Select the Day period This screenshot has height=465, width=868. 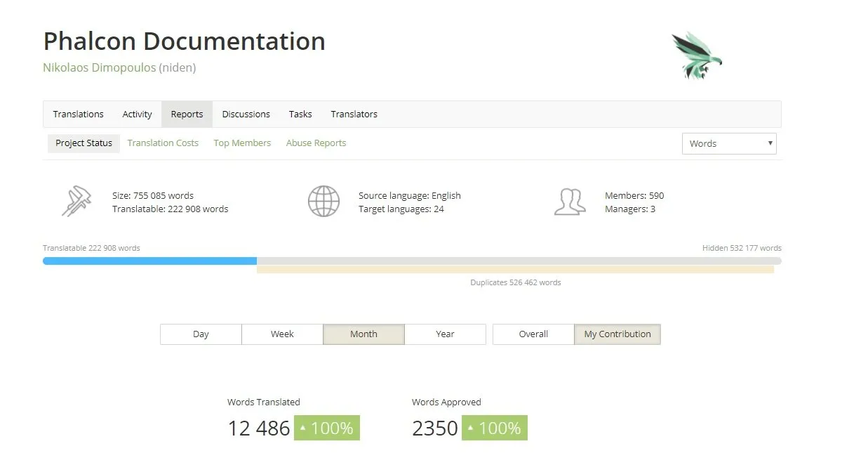coord(201,334)
